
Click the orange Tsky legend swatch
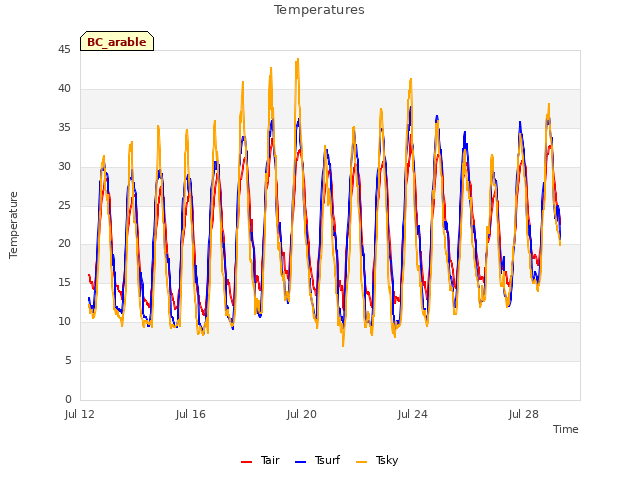pyautogui.click(x=361, y=462)
